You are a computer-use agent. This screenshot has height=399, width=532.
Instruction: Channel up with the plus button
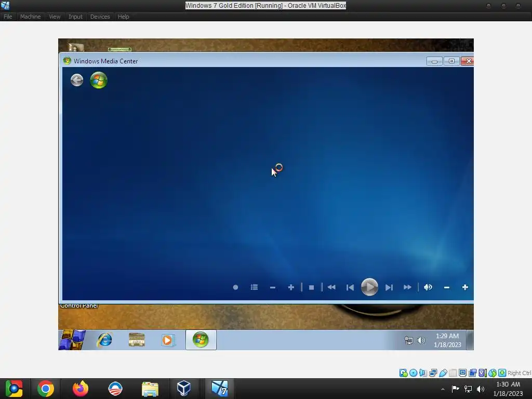(x=291, y=287)
